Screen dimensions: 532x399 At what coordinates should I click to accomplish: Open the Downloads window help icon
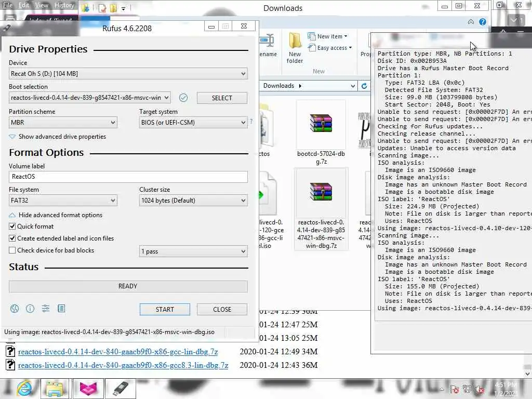coord(483,22)
